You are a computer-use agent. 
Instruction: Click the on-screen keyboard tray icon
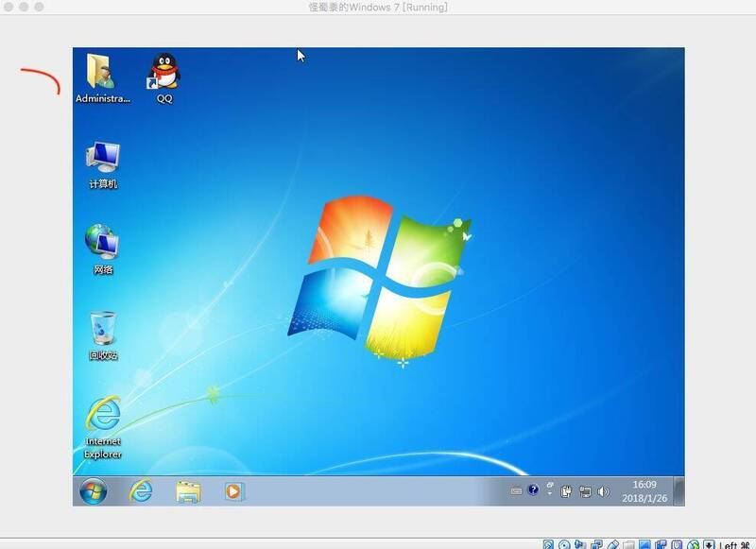click(516, 491)
